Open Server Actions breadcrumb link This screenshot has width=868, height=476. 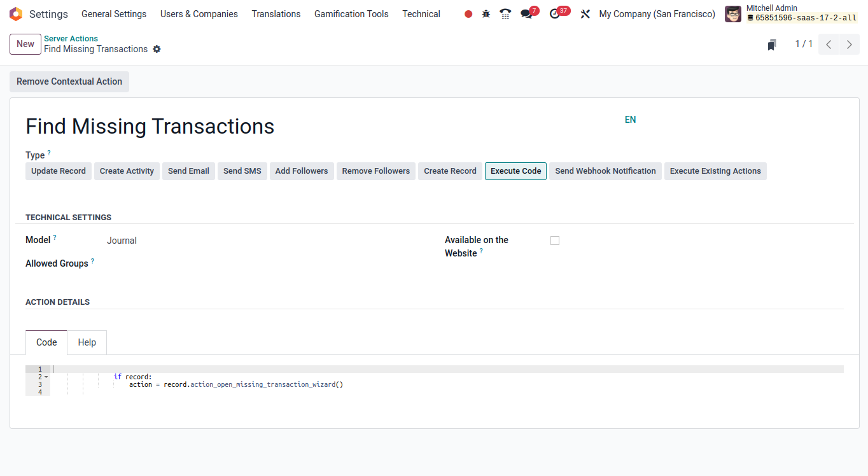pos(71,39)
